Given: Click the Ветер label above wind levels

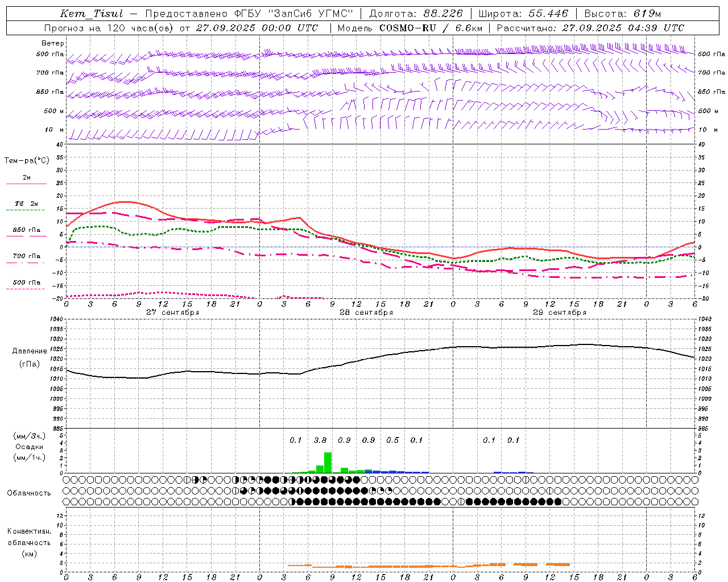Looking at the screenshot, I should [x=53, y=43].
